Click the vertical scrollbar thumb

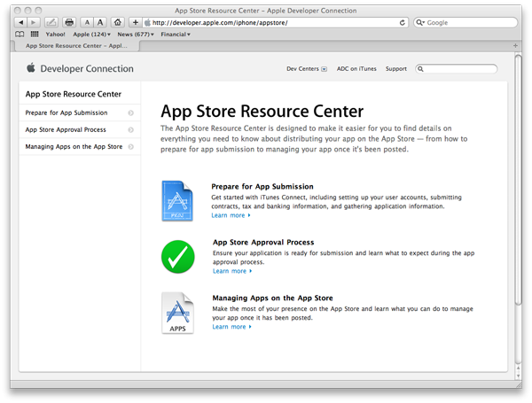(518, 181)
